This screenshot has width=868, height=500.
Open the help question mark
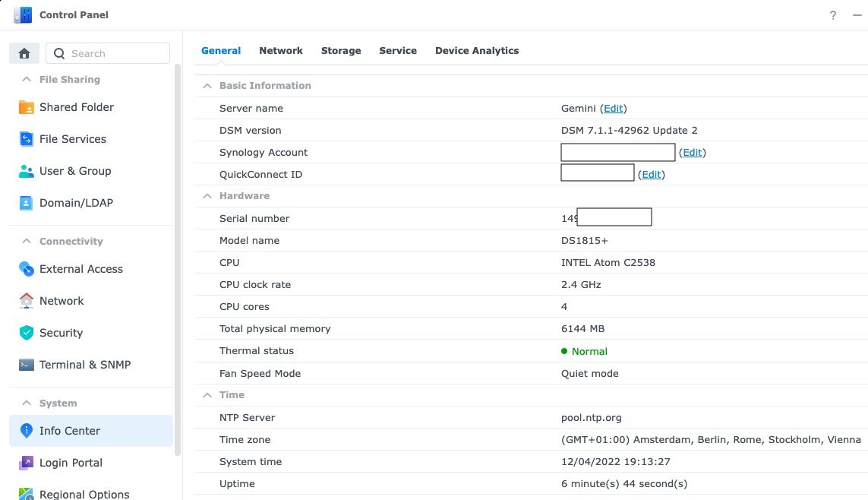(832, 15)
